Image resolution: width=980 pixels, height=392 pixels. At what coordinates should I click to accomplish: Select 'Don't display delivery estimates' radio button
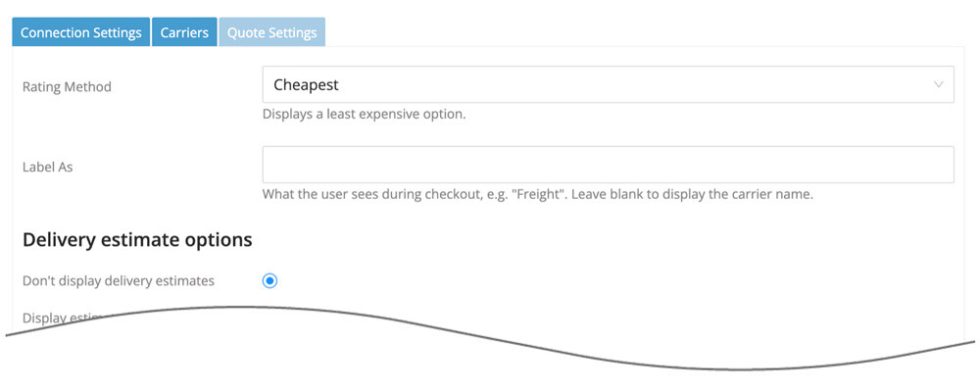pyautogui.click(x=270, y=281)
